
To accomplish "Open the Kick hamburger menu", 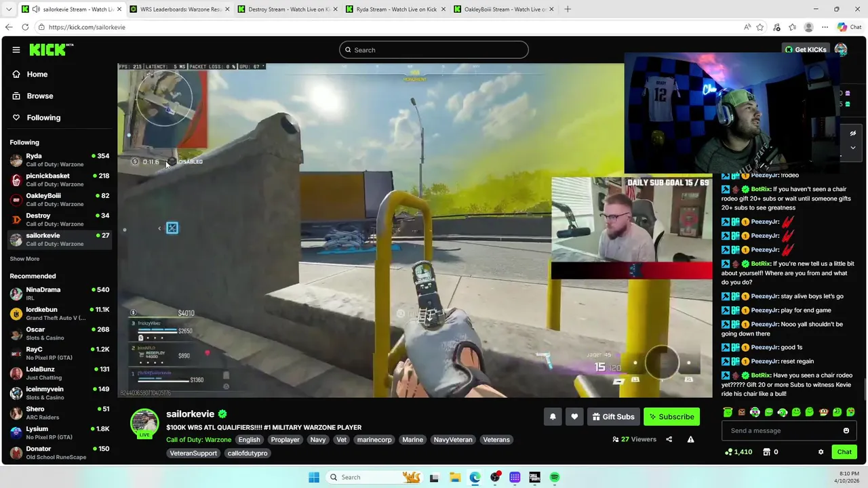I will (x=16, y=49).
